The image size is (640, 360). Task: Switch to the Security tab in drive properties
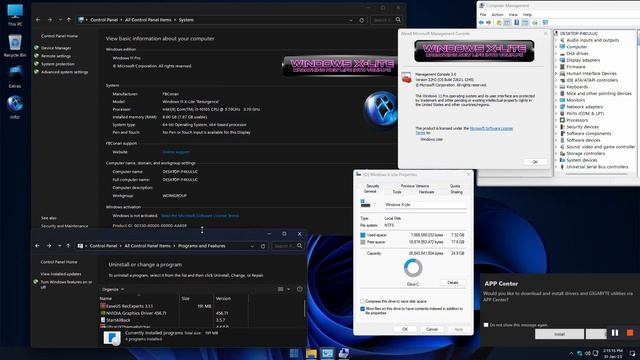373,186
